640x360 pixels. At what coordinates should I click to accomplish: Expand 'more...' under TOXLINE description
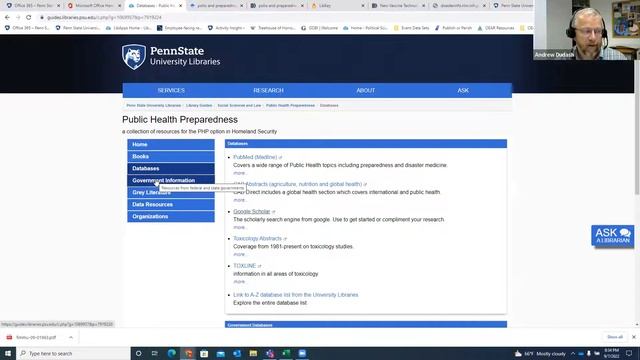click(x=240, y=282)
